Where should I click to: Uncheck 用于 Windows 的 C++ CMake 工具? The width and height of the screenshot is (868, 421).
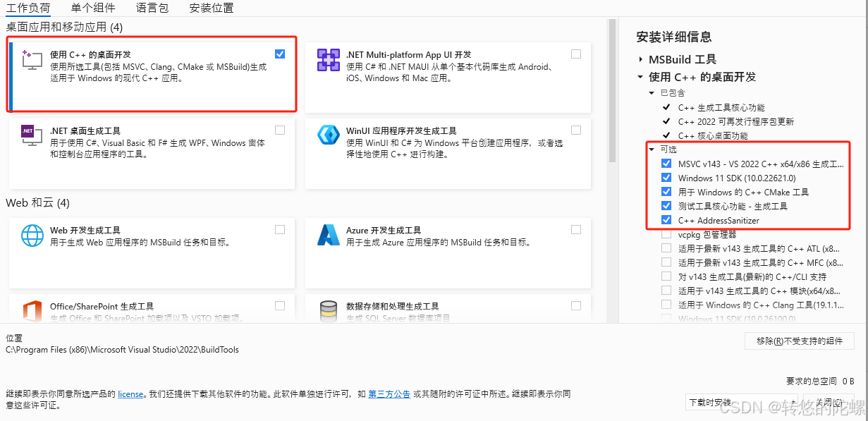(x=666, y=192)
